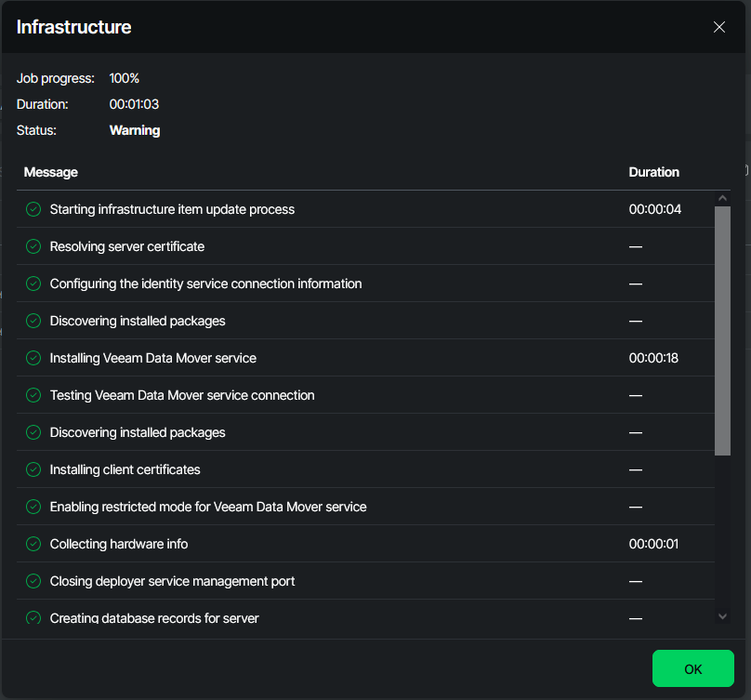The height and width of the screenshot is (700, 751).
Task: Click the Message column header
Action: 51,172
